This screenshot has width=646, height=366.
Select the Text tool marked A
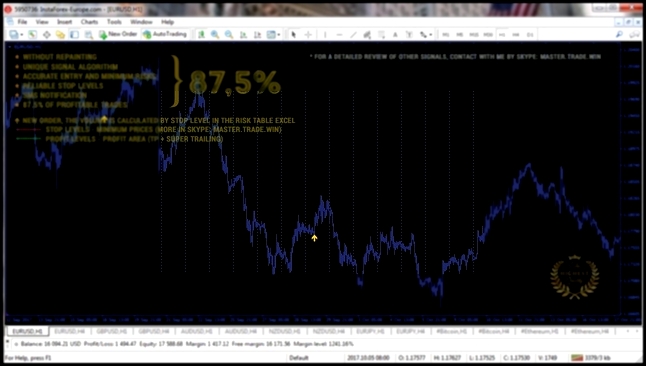[395, 35]
